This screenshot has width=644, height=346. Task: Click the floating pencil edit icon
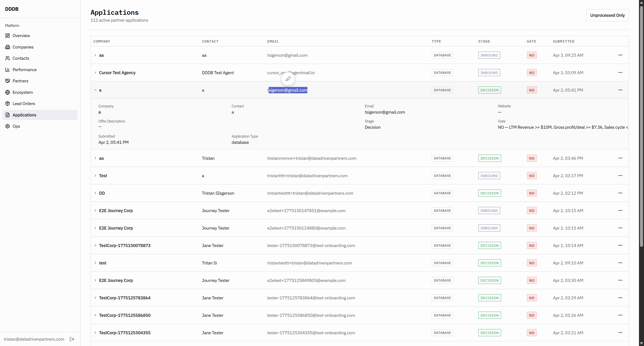[x=288, y=79]
